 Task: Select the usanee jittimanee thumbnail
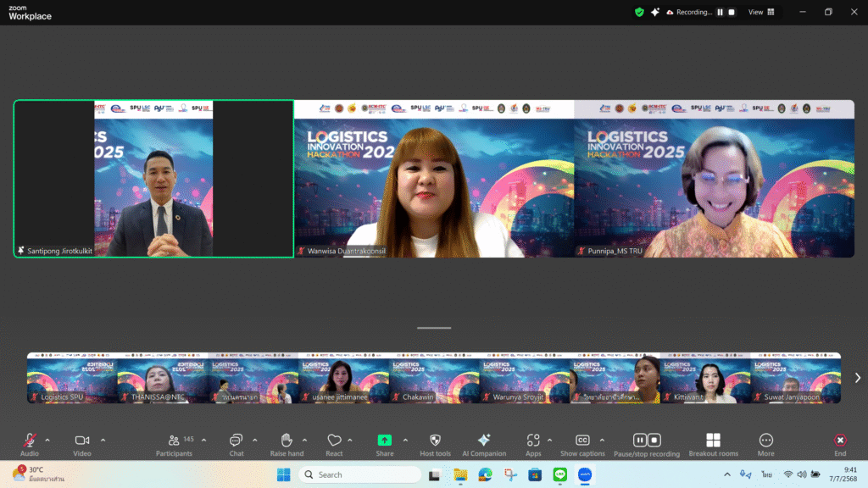coord(344,378)
